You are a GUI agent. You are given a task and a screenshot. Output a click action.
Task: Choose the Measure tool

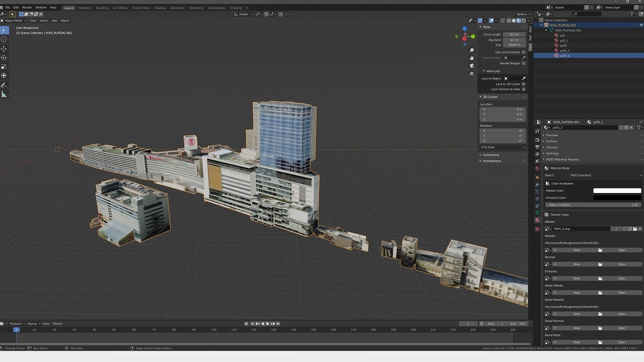point(4,94)
